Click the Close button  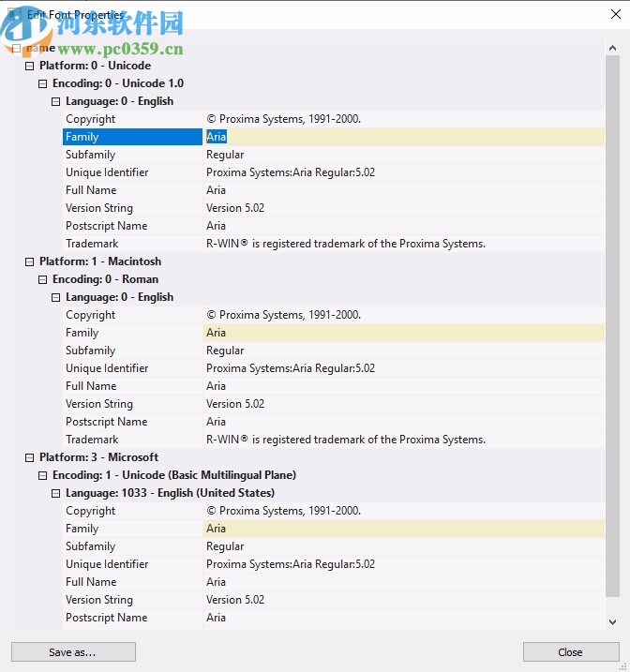(571, 652)
